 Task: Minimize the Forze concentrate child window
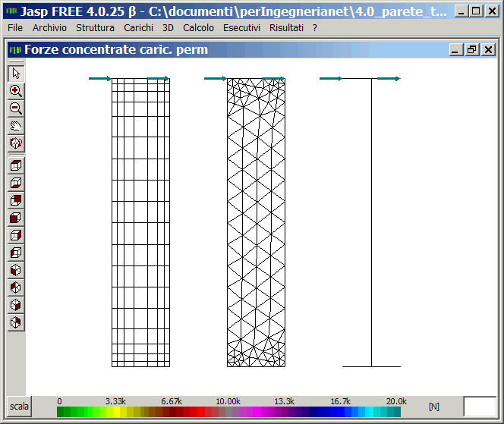coord(455,50)
